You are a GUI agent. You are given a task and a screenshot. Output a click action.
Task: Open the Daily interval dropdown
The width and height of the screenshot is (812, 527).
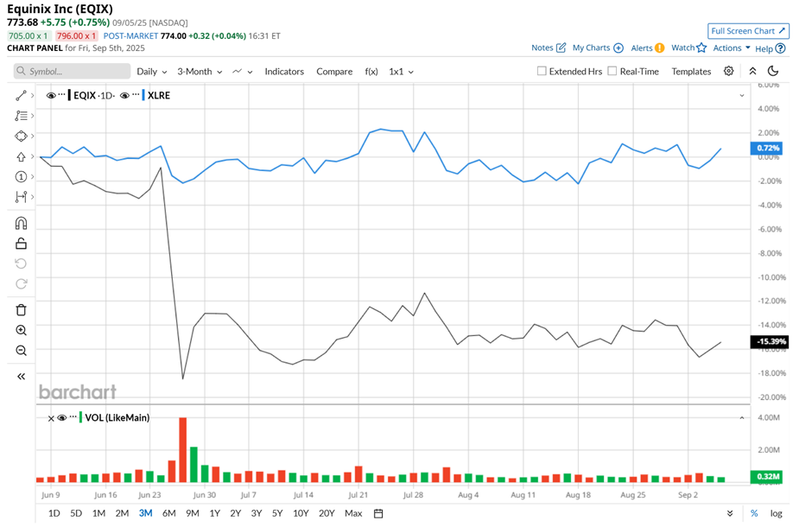[152, 72]
